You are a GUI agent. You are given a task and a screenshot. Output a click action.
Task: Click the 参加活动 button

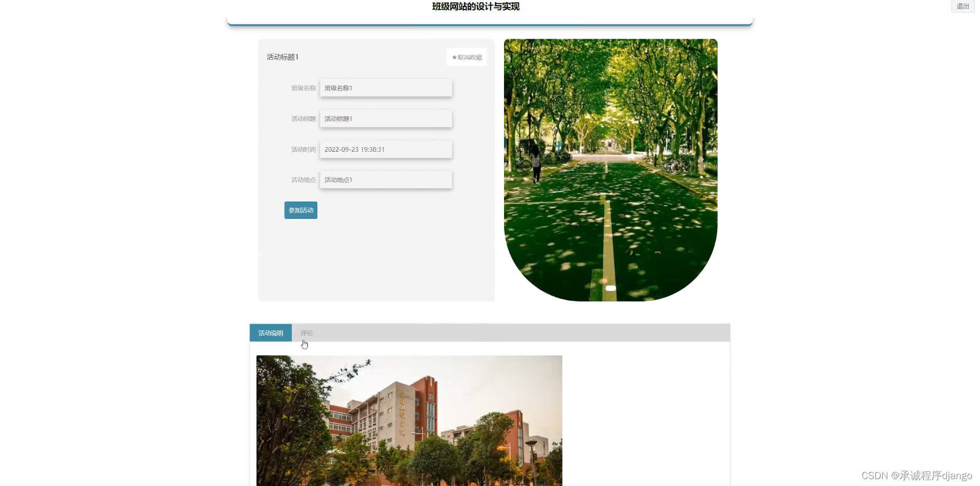click(301, 210)
